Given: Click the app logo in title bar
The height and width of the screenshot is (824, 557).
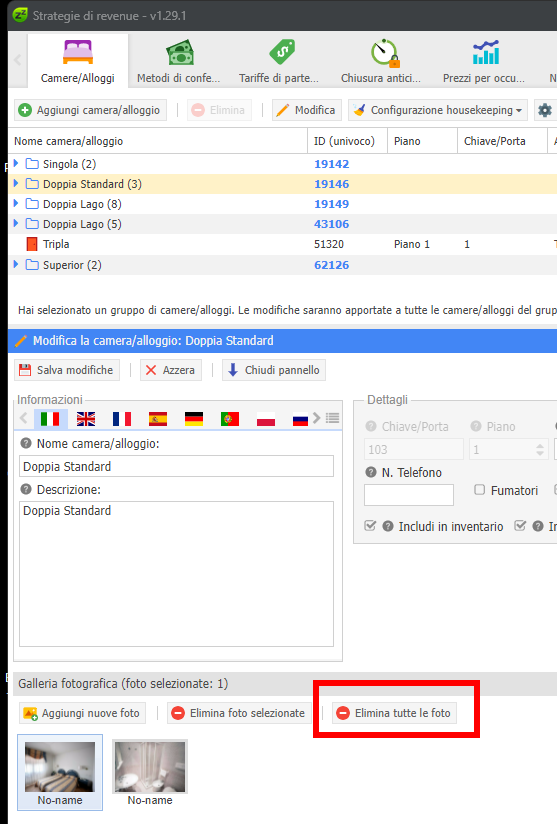Looking at the screenshot, I should point(19,15).
